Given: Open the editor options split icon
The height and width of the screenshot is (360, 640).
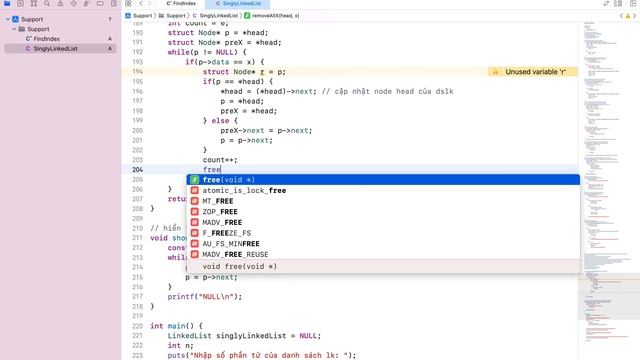Looking at the screenshot, I should [x=619, y=3].
